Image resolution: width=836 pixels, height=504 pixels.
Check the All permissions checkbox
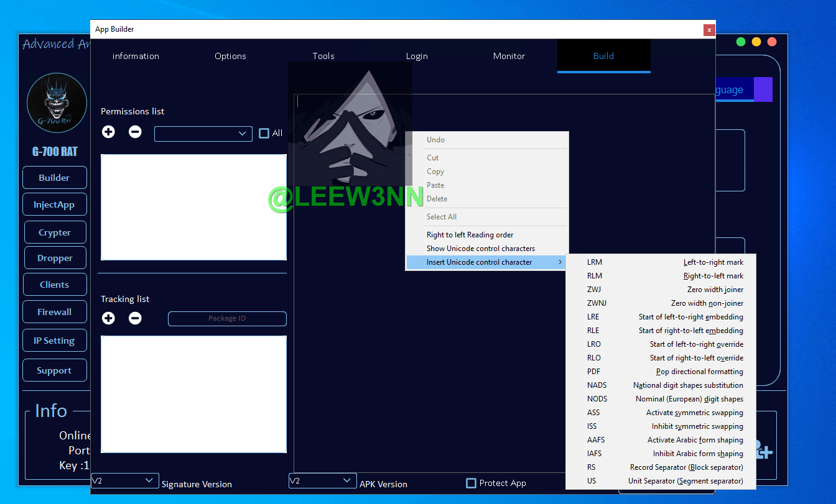point(264,133)
